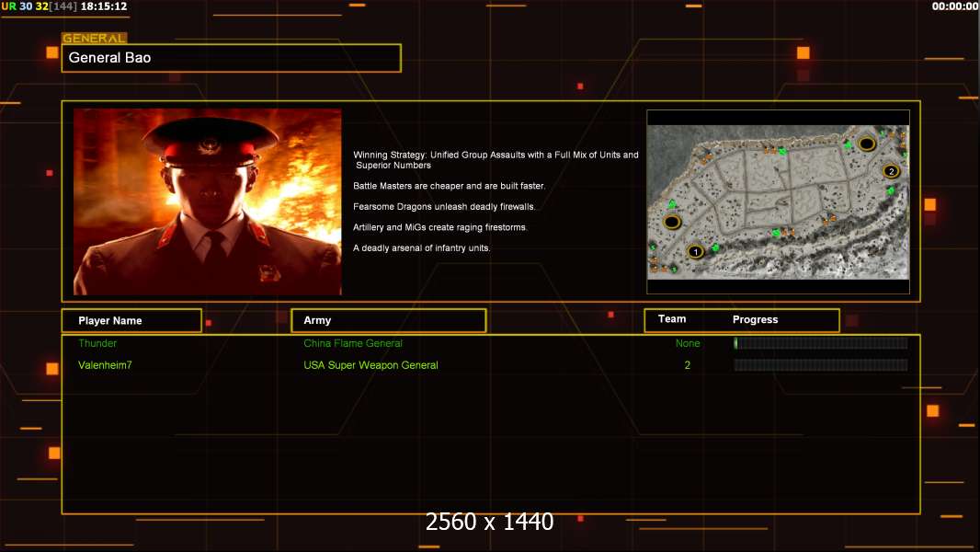The width and height of the screenshot is (980, 552).
Task: Select player Thunder in the list
Action: (97, 343)
